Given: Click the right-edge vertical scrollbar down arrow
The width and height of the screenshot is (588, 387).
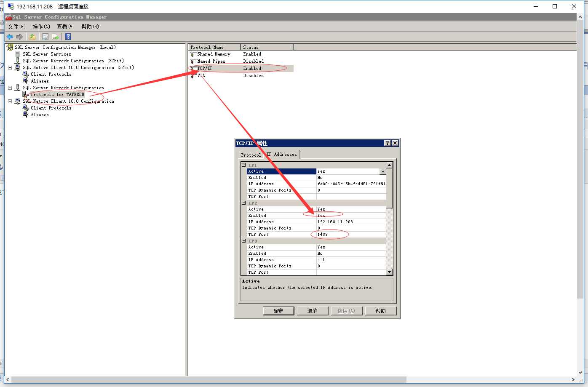Looking at the screenshot, I should click(580, 373).
